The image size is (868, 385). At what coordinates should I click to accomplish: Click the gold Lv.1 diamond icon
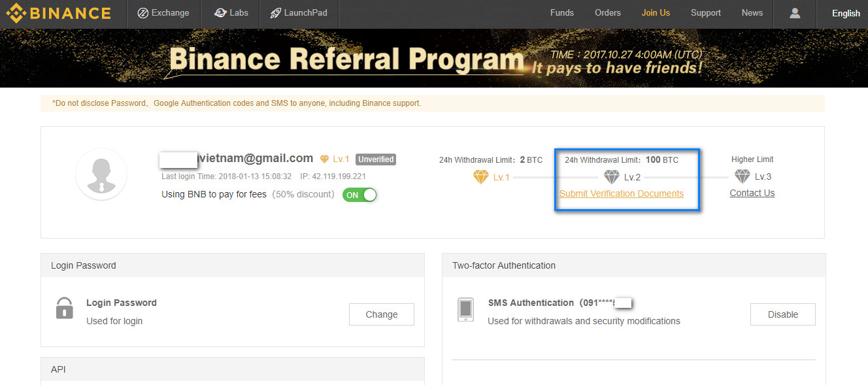481,177
